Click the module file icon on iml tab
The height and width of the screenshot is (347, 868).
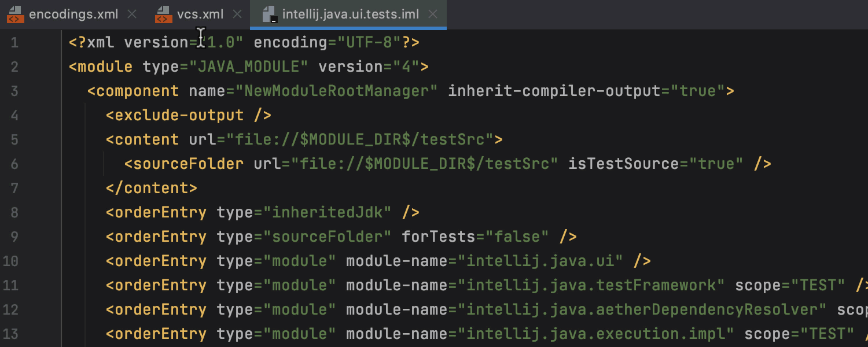click(270, 14)
